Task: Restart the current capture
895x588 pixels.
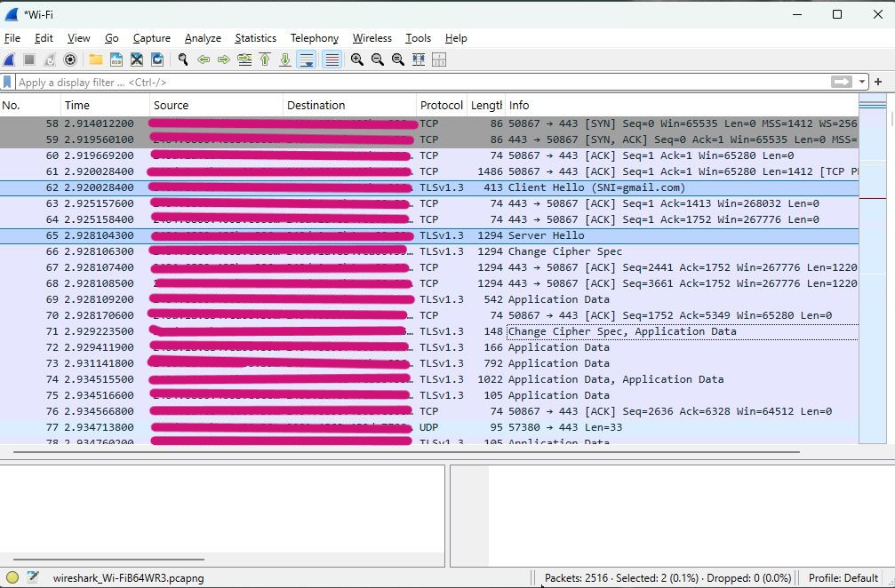Action: coord(50,60)
